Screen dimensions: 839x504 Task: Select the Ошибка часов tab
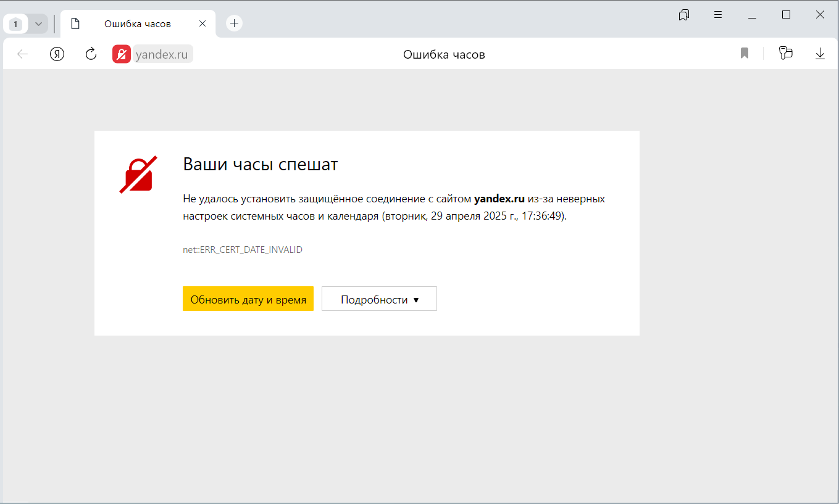(137, 24)
